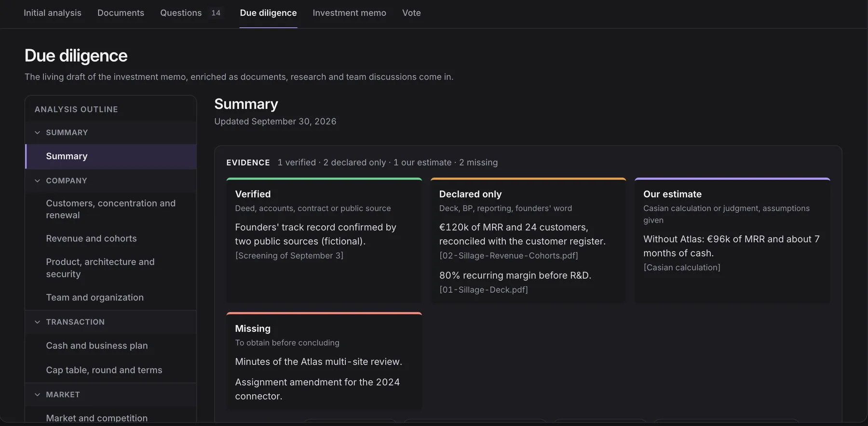Click the MARKET group header label
This screenshot has width=868, height=426.
63,395
